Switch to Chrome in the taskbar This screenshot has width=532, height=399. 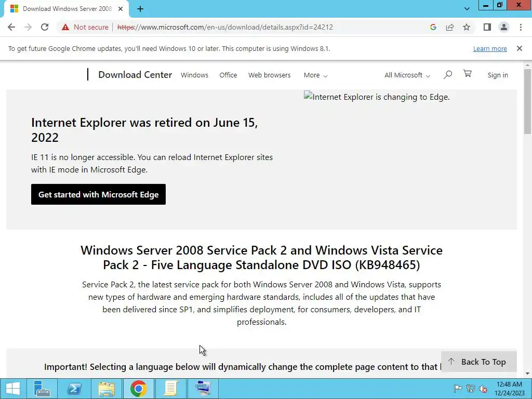(x=138, y=389)
